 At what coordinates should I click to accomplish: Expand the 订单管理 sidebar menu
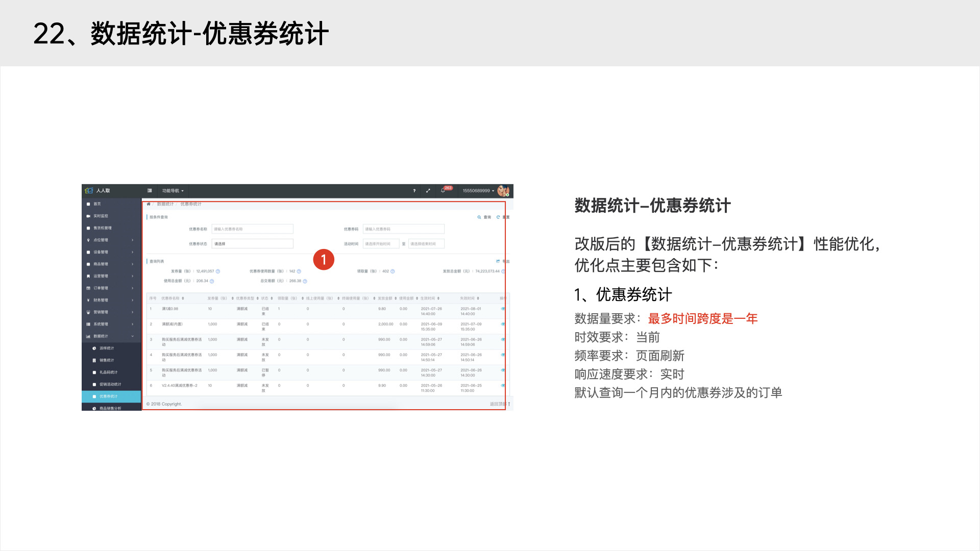111,288
